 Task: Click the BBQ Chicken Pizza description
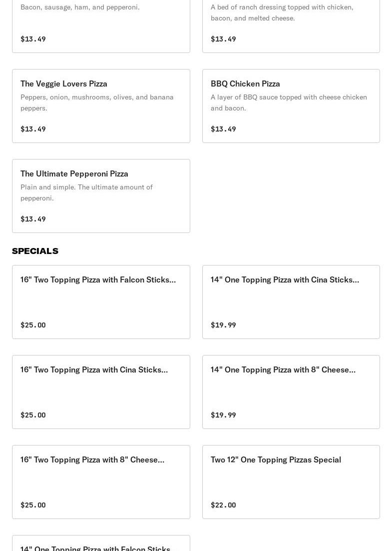coord(289,102)
